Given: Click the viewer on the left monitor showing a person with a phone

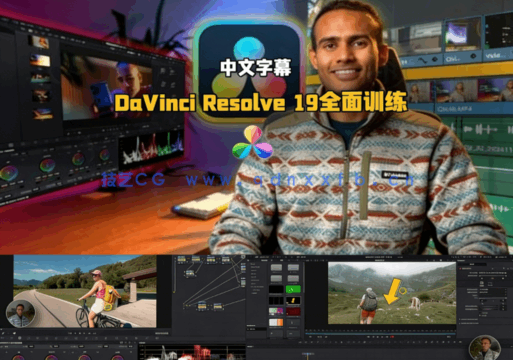Looking at the screenshot, I should 107,88.
